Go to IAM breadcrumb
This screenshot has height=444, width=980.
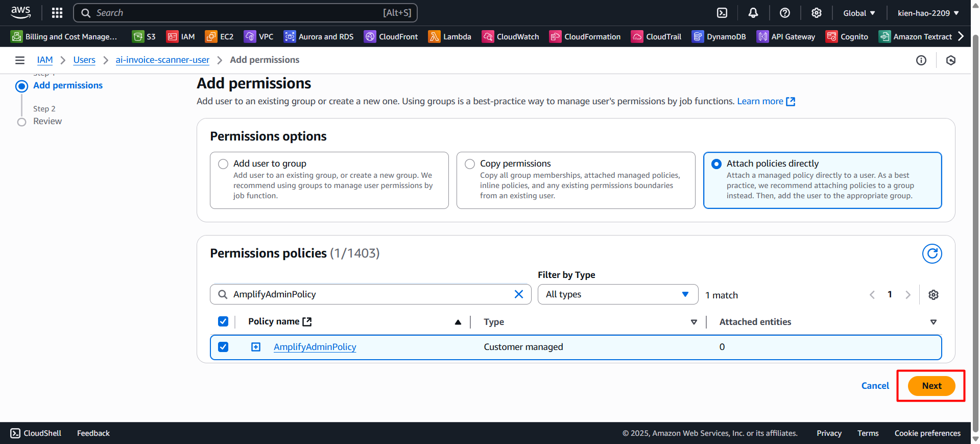(45, 60)
